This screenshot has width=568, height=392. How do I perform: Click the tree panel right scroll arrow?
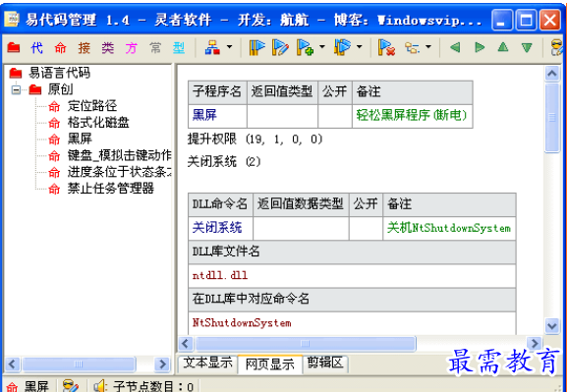pyautogui.click(x=162, y=364)
